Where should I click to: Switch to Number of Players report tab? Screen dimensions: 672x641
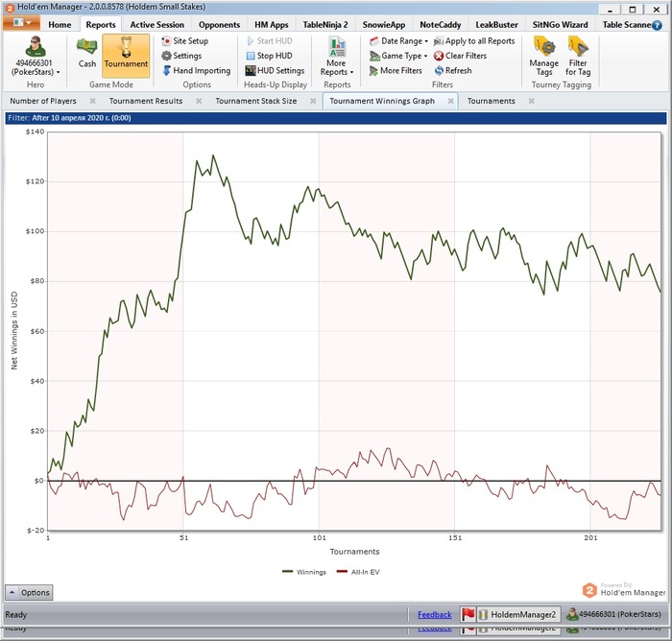tap(43, 101)
